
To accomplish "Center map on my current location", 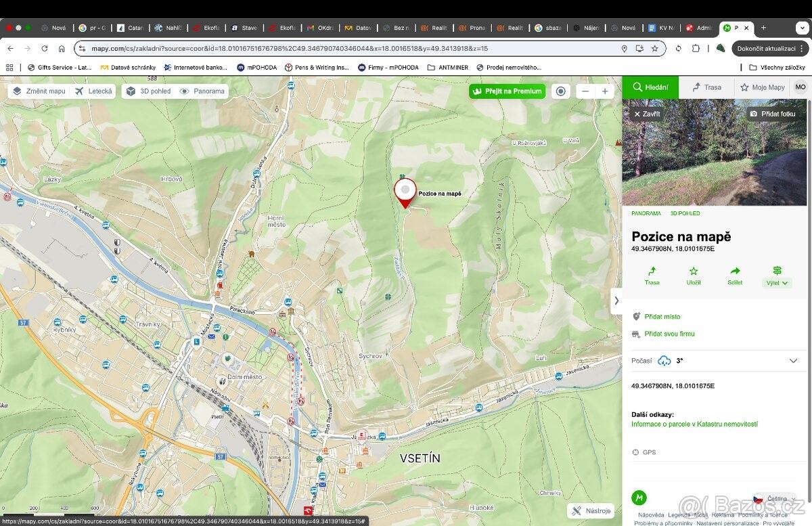I will point(560,91).
